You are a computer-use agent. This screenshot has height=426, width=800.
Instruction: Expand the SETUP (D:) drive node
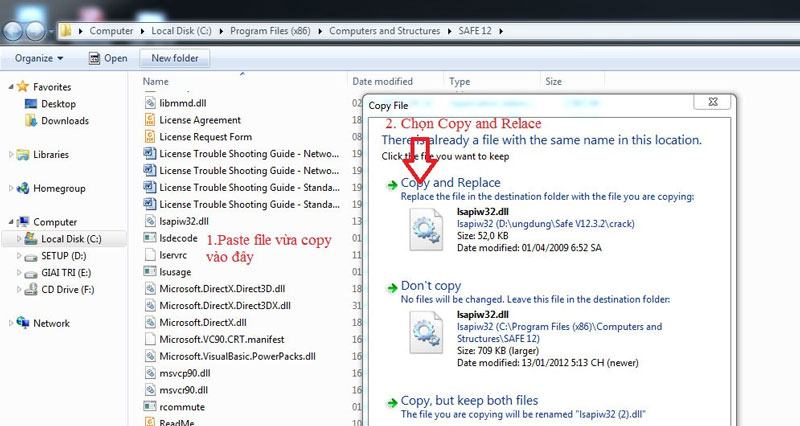click(x=19, y=256)
